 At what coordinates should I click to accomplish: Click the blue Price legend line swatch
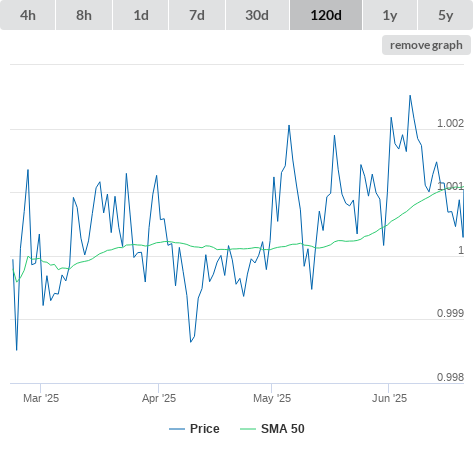tap(177, 429)
